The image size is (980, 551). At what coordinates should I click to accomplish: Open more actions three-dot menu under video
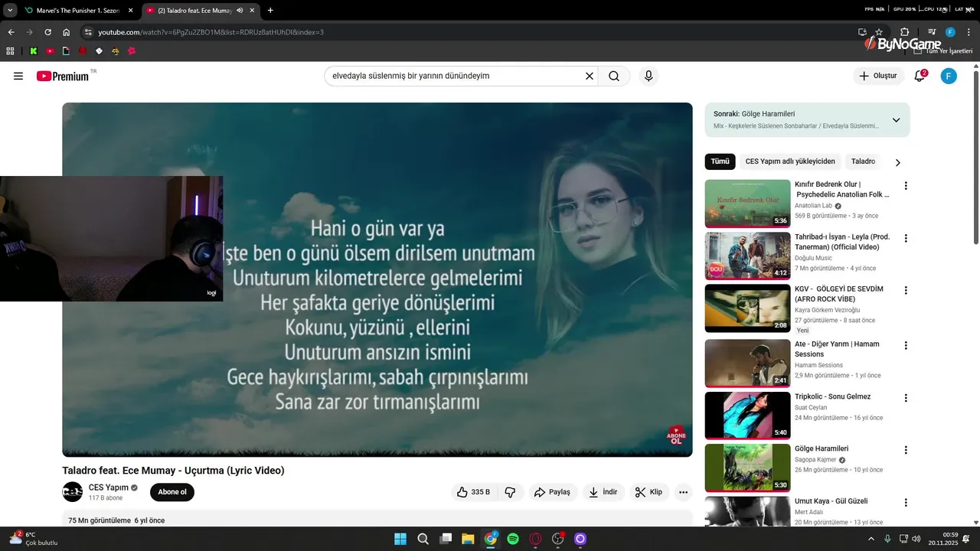684,492
